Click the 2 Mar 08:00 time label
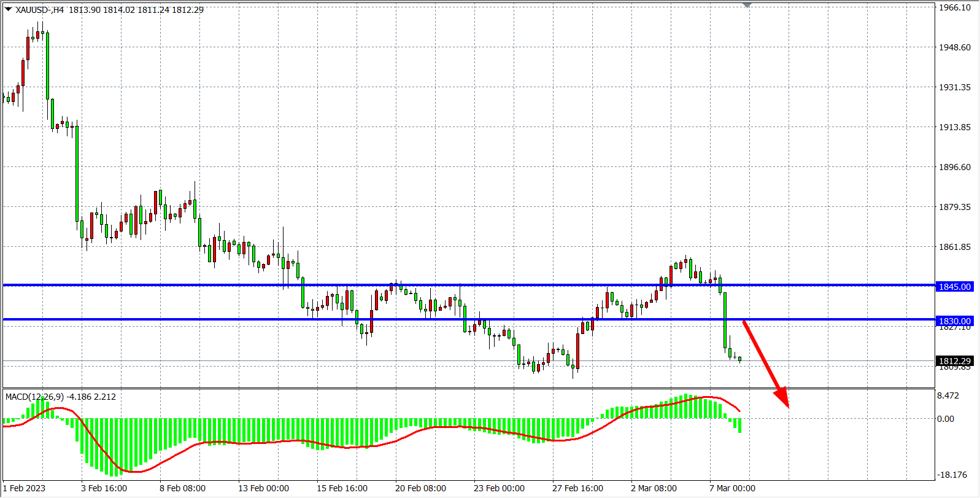Viewport: 980px width, 498px height. point(654,488)
